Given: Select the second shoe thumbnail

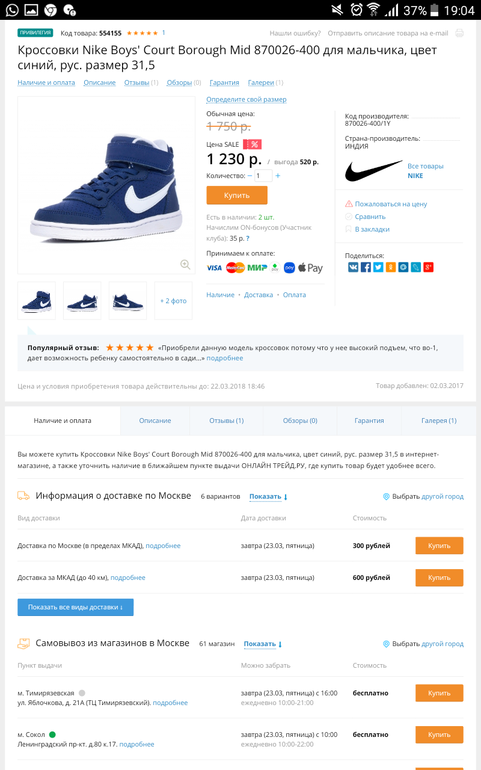Looking at the screenshot, I should (82, 301).
